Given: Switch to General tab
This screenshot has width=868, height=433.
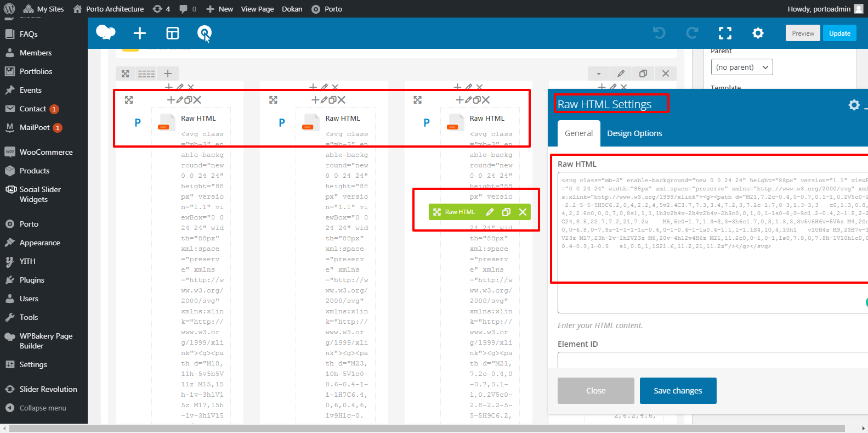Looking at the screenshot, I should [578, 133].
